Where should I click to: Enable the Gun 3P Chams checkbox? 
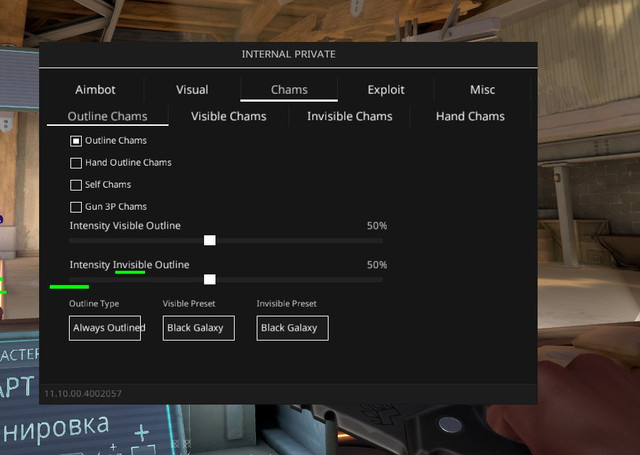(x=76, y=207)
